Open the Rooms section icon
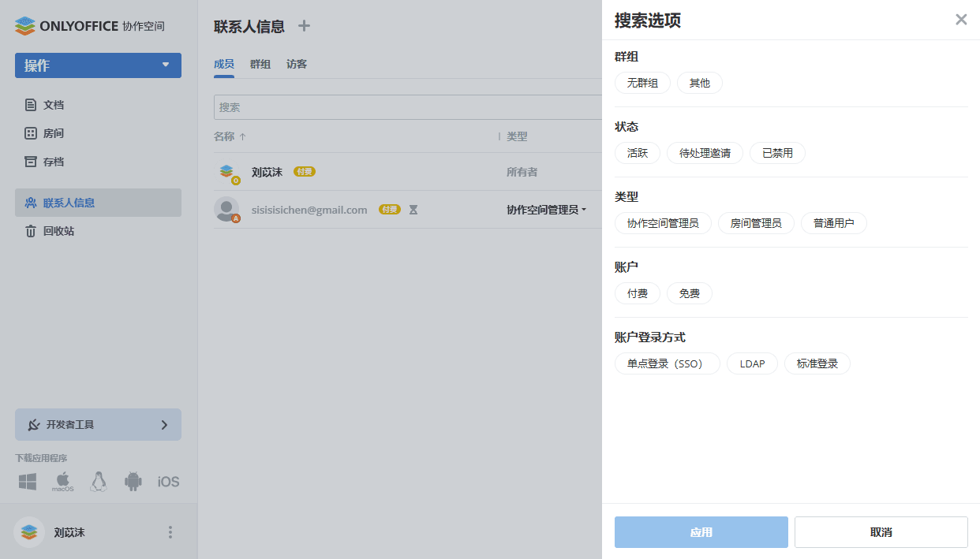The width and height of the screenshot is (980, 559). pyautogui.click(x=31, y=133)
